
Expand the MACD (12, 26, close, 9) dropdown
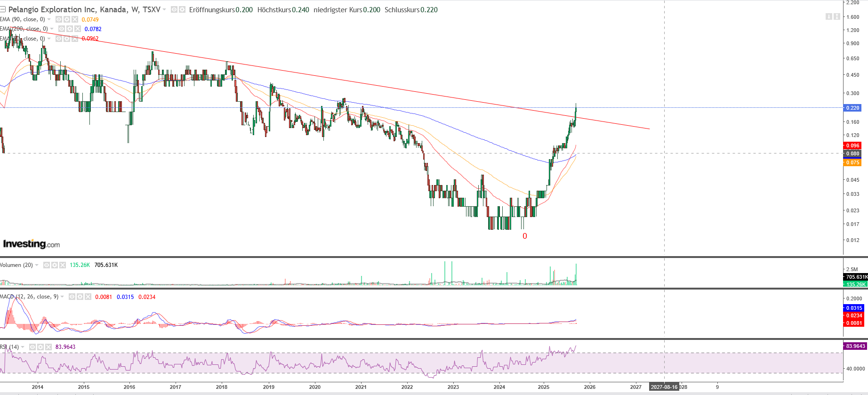(62, 297)
